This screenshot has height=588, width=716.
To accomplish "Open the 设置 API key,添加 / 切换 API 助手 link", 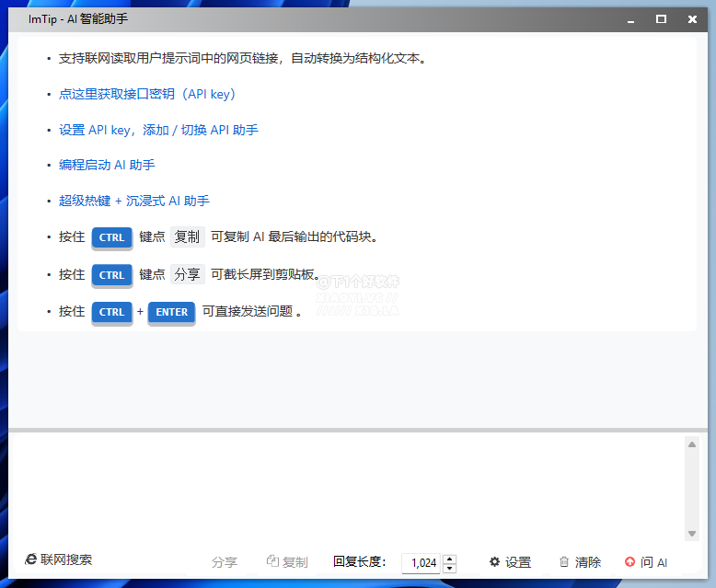I will click(158, 130).
